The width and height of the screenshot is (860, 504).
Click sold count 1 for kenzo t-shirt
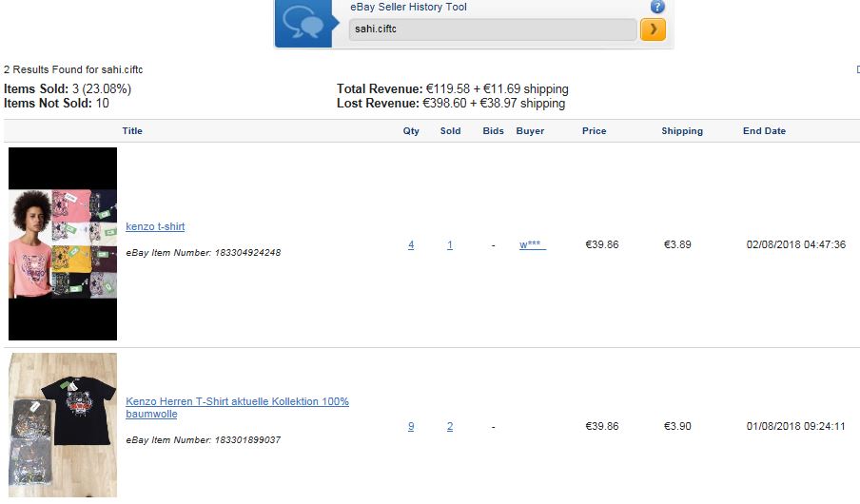pyautogui.click(x=450, y=245)
